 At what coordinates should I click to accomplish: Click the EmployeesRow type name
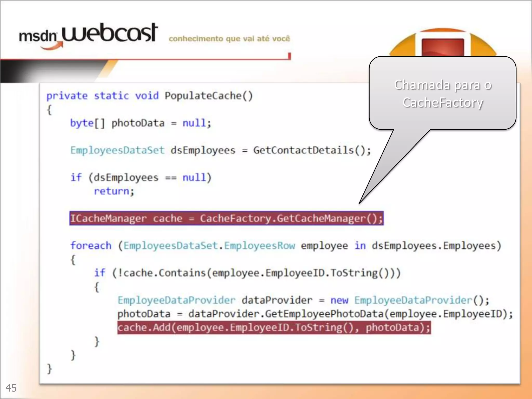pos(260,245)
